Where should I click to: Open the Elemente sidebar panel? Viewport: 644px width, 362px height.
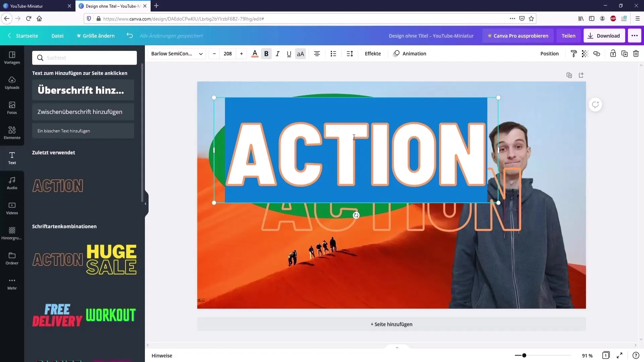[12, 133]
